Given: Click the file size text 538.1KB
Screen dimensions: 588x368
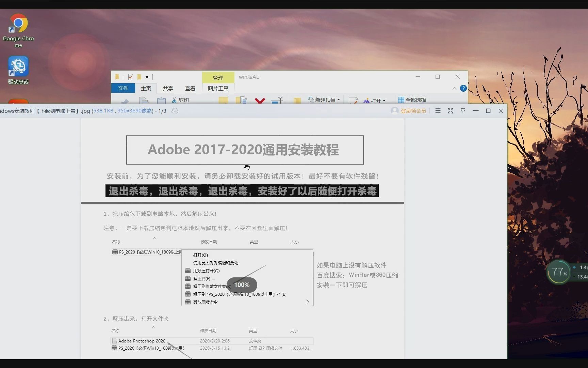Looking at the screenshot, I should 103,111.
